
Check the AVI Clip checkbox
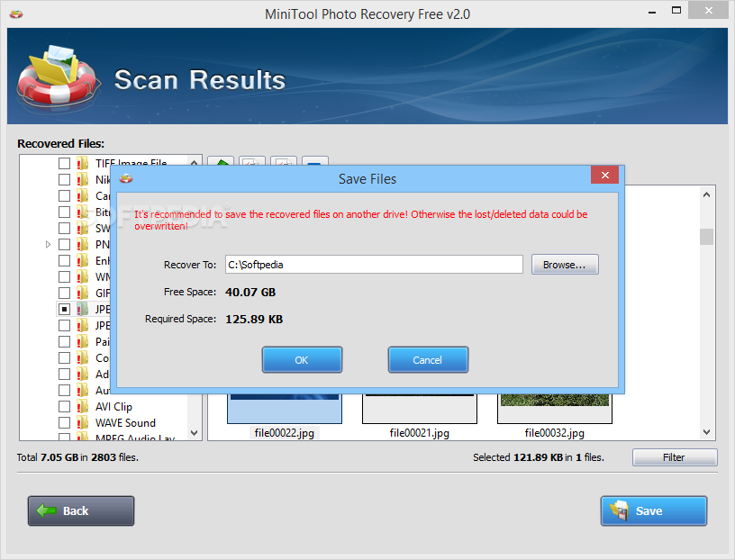(64, 406)
